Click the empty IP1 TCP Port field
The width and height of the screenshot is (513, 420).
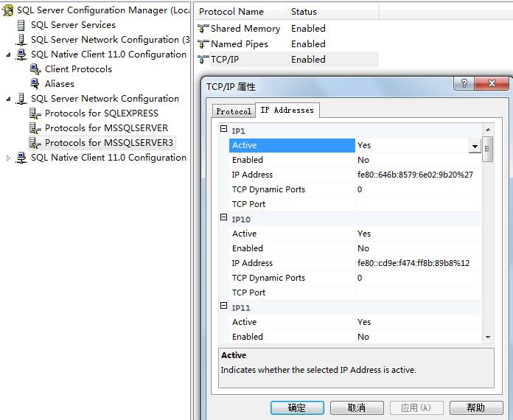click(x=418, y=204)
